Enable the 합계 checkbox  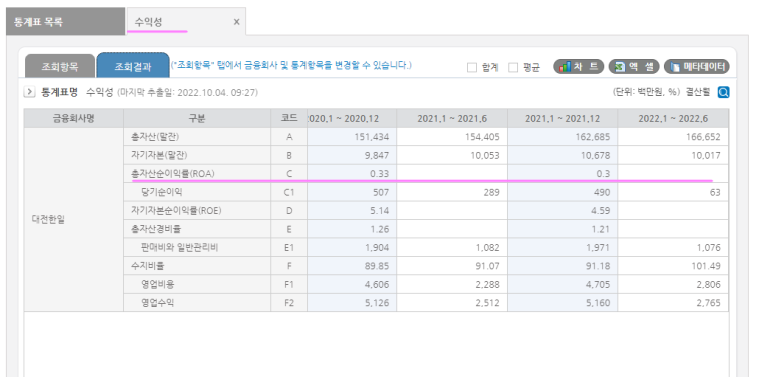point(472,68)
